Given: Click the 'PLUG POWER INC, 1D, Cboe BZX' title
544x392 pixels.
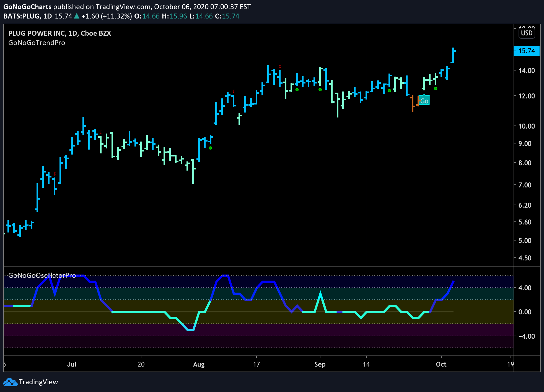Looking at the screenshot, I should (x=60, y=33).
